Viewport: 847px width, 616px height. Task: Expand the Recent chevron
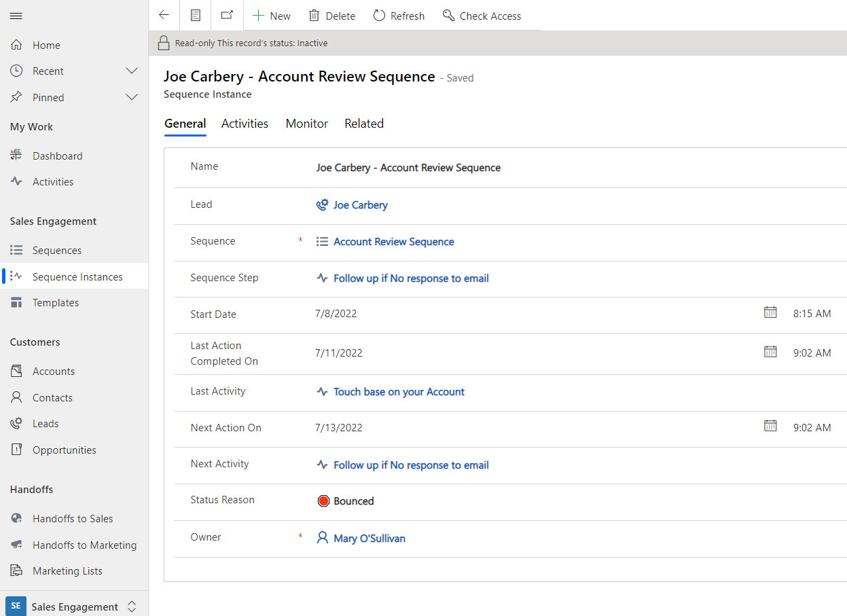tap(132, 71)
